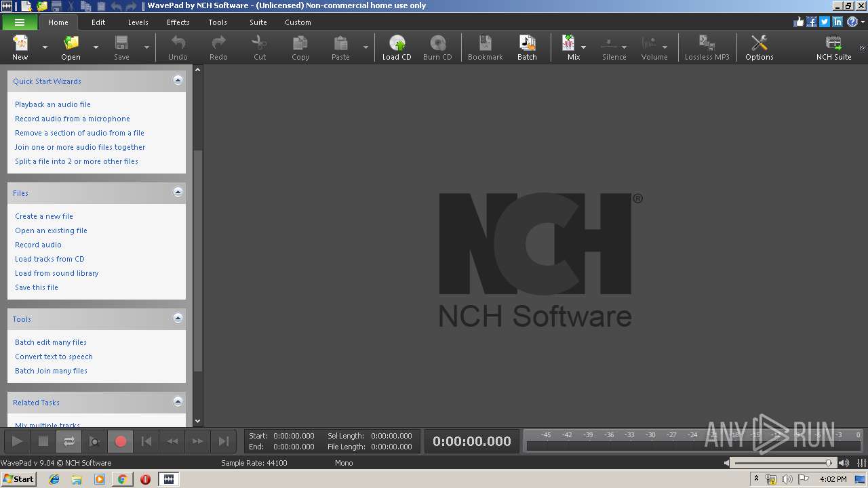Click 'Playback an audio file' link
Screen dimensions: 868x488
coord(53,104)
